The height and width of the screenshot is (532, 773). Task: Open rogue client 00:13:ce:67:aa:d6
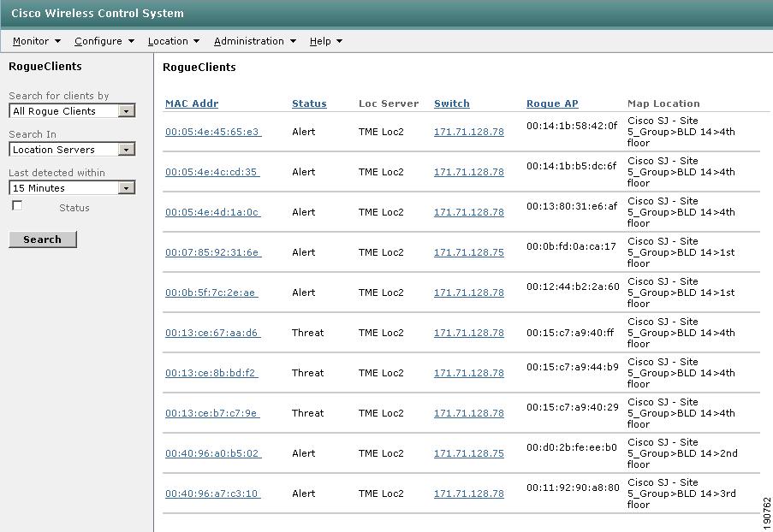coord(213,333)
